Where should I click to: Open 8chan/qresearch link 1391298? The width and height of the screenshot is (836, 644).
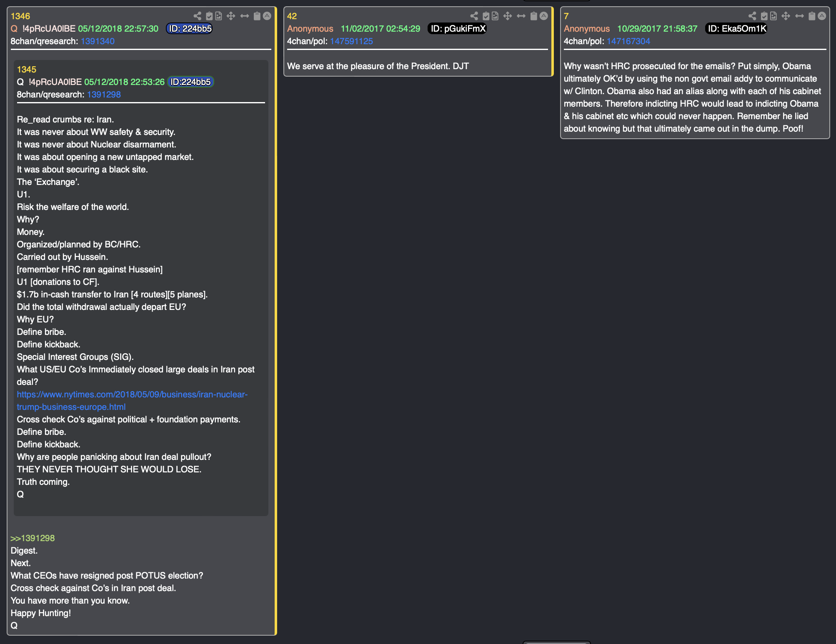(104, 95)
